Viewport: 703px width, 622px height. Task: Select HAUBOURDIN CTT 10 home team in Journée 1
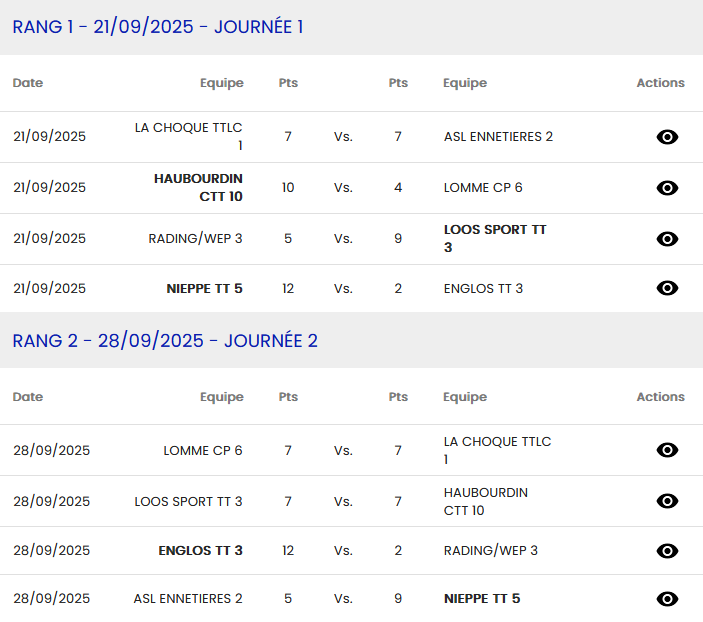(199, 187)
